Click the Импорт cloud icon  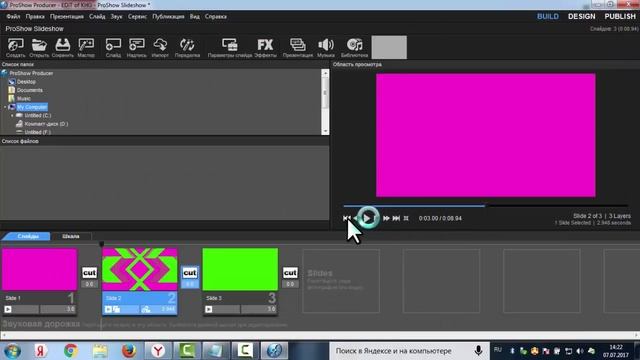(160, 47)
